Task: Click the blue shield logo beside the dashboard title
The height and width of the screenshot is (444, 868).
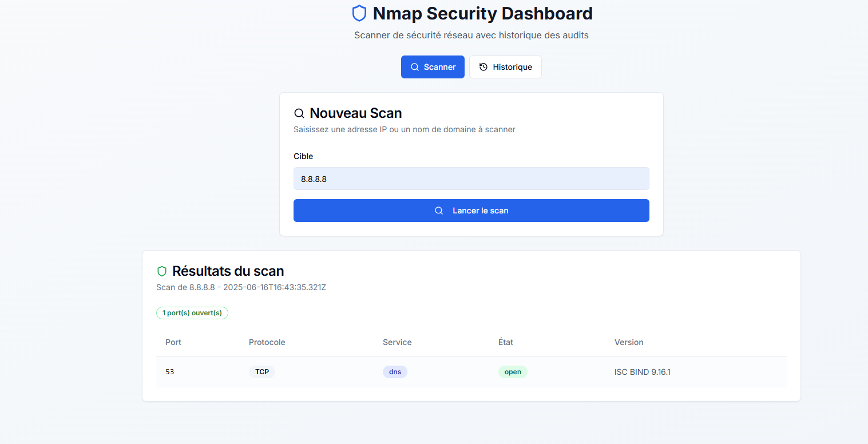Action: pyautogui.click(x=359, y=13)
